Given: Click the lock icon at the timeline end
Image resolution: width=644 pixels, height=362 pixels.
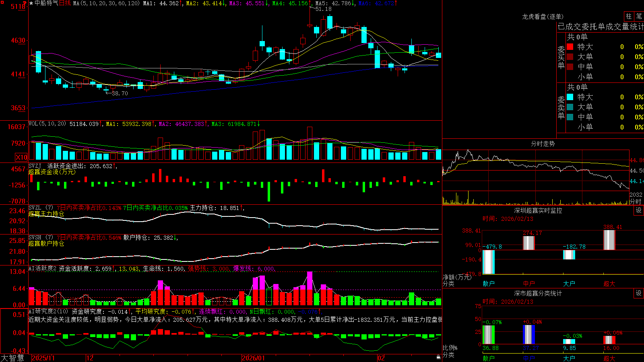Looking at the screenshot, I should 439,357.
